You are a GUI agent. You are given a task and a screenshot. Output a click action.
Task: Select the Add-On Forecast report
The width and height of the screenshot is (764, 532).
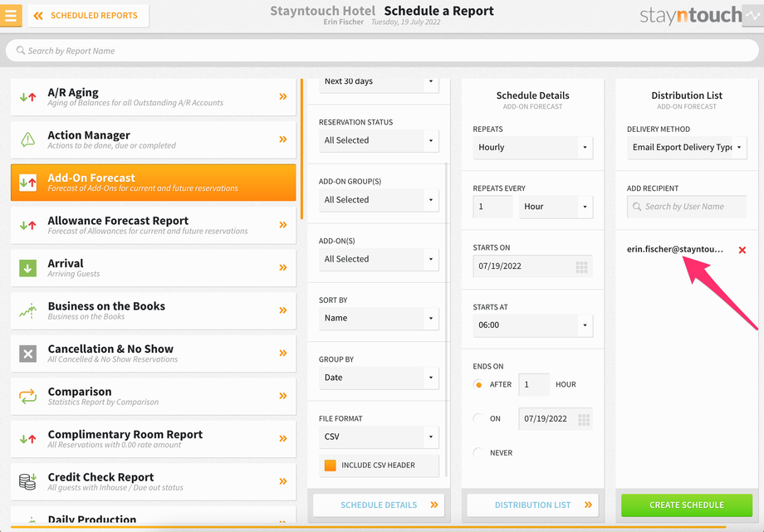[153, 183]
